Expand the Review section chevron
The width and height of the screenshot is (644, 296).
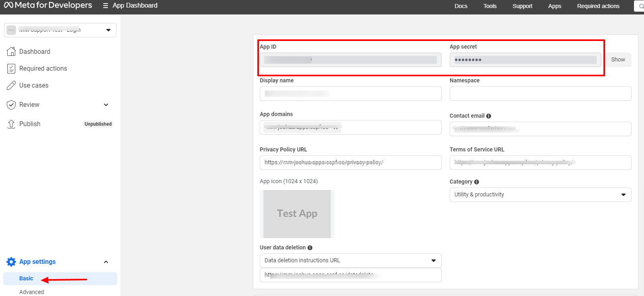click(x=106, y=105)
